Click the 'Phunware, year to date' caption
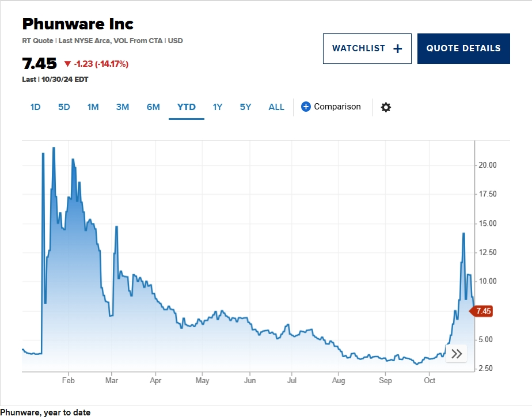 [x=45, y=413]
